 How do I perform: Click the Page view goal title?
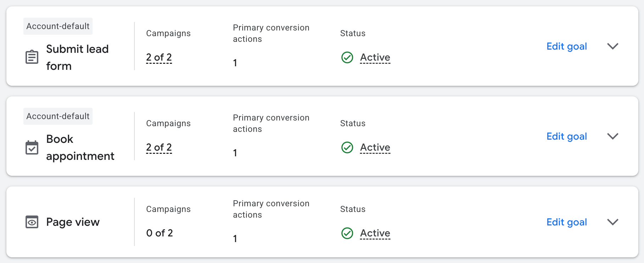tap(73, 222)
